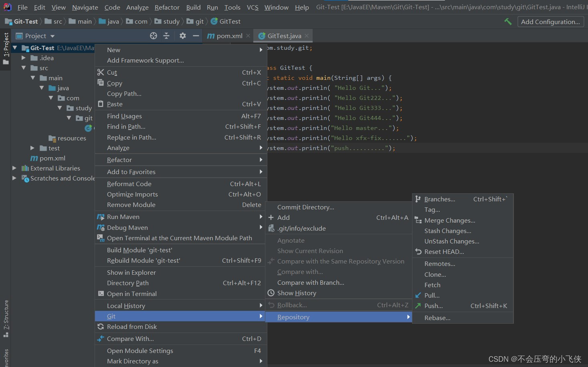This screenshot has width=588, height=367.
Task: Click the Copy icon in context menu
Action: (x=101, y=83)
